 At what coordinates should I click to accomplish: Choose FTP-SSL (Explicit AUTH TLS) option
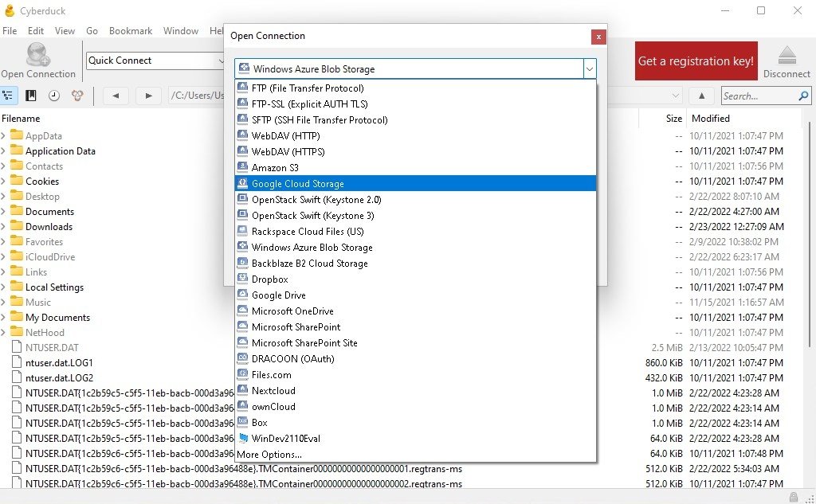pos(415,104)
